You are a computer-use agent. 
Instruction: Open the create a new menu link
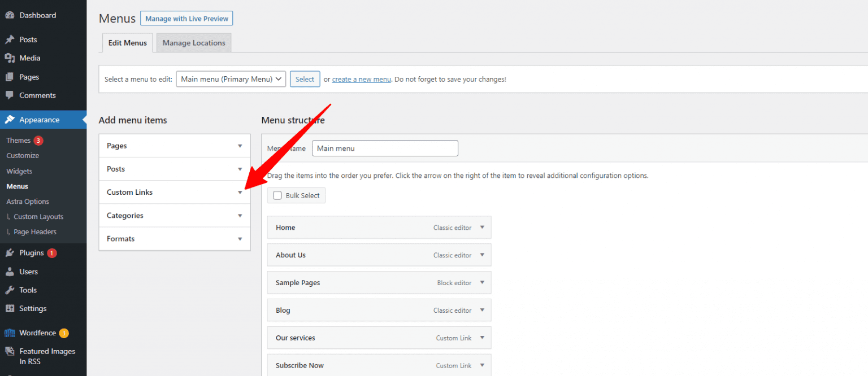click(361, 79)
